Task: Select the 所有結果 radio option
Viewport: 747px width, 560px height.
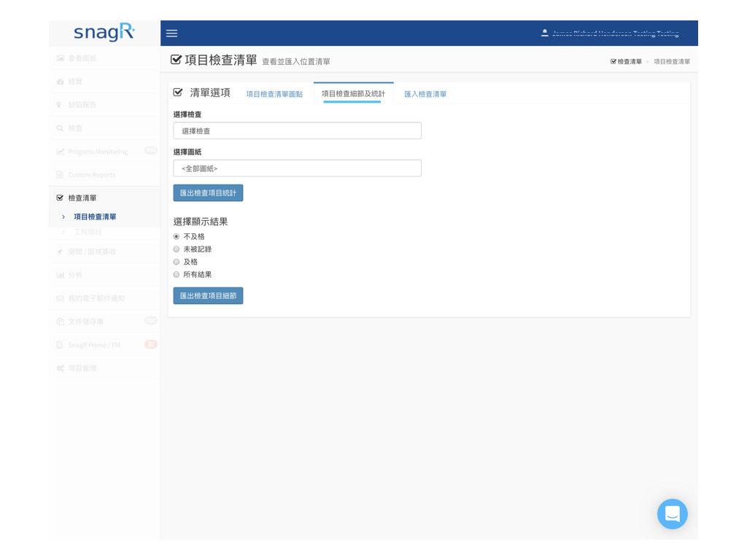Action: click(177, 275)
